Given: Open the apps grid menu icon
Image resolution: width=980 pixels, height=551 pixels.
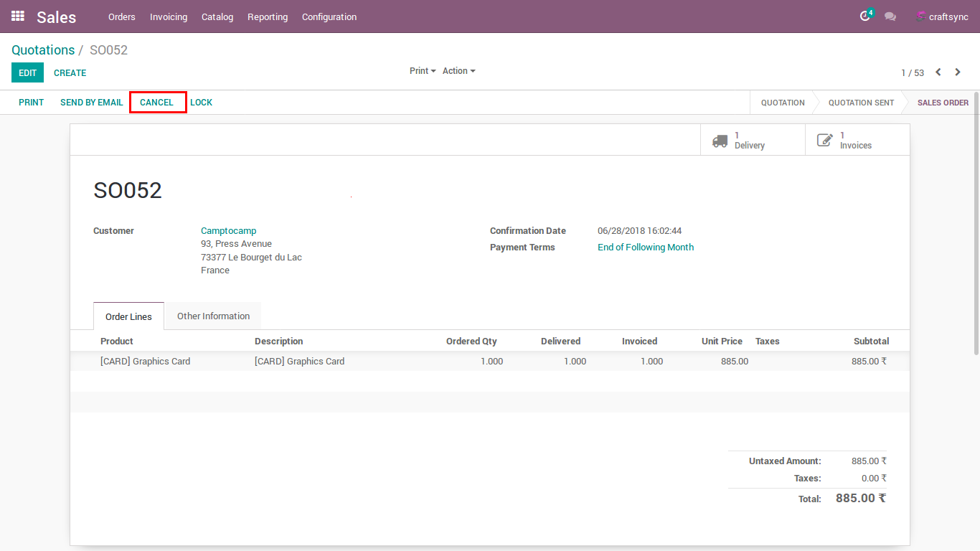Looking at the screenshot, I should (x=18, y=16).
